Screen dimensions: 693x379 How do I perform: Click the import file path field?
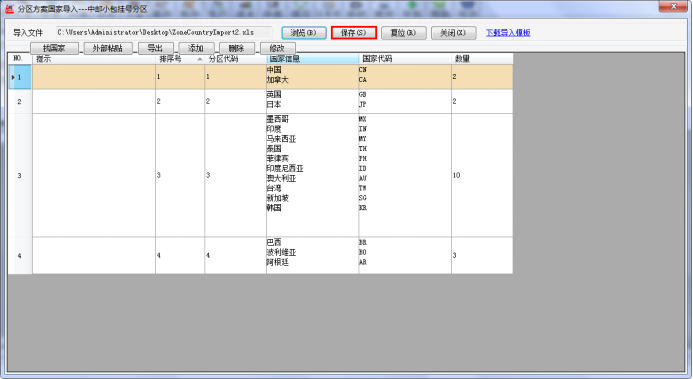164,32
